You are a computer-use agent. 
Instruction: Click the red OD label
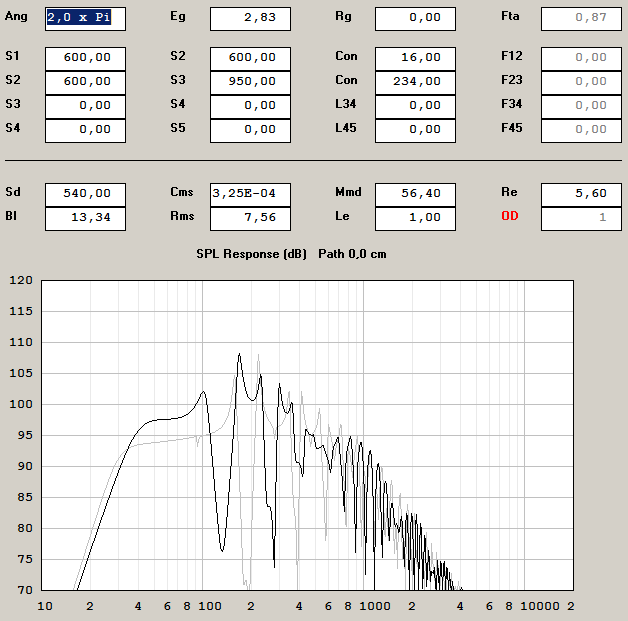pos(509,216)
